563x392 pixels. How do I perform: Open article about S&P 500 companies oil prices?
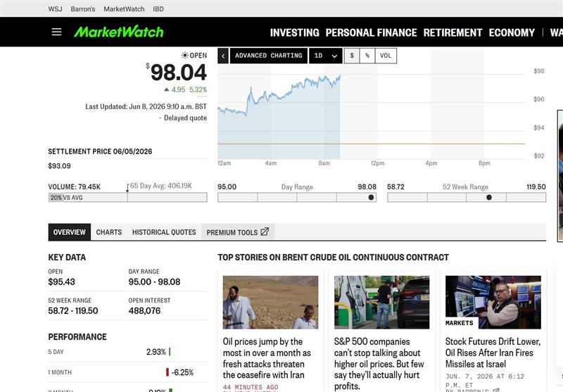[x=379, y=364]
